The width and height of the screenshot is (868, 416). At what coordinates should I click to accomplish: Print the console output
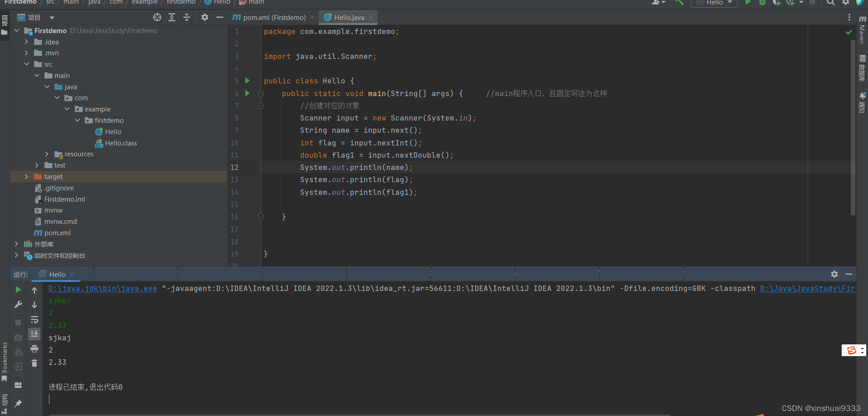pos(34,348)
